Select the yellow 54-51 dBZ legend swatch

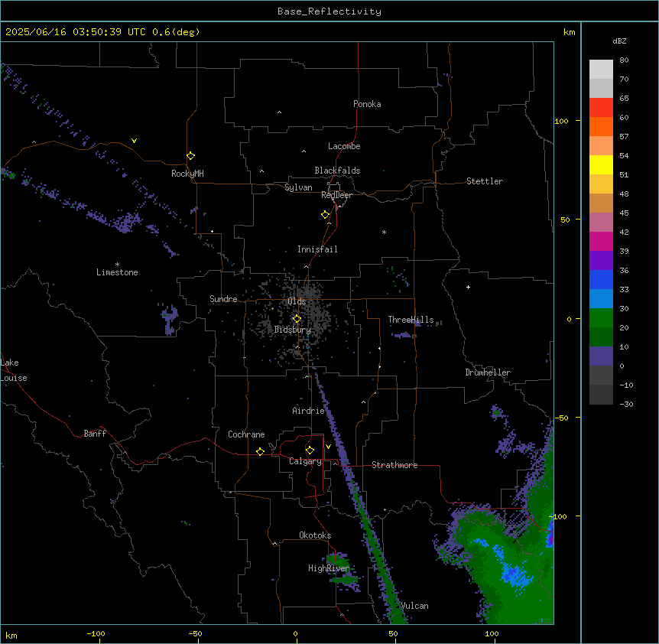[601, 164]
